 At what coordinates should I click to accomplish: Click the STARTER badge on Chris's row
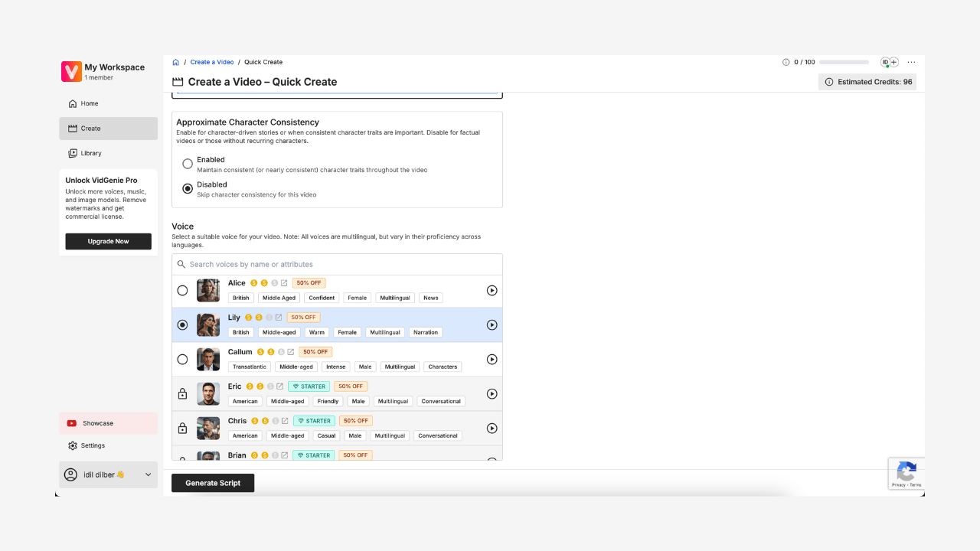click(x=314, y=421)
